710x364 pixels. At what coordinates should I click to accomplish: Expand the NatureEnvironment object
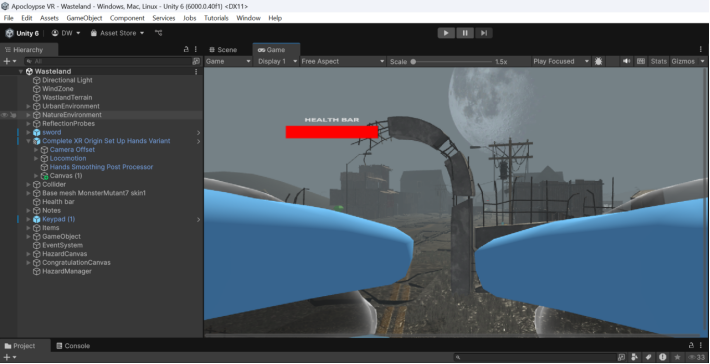click(29, 115)
